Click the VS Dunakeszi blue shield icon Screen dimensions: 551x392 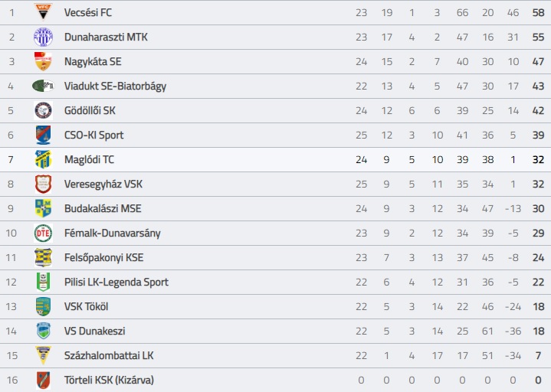click(43, 331)
